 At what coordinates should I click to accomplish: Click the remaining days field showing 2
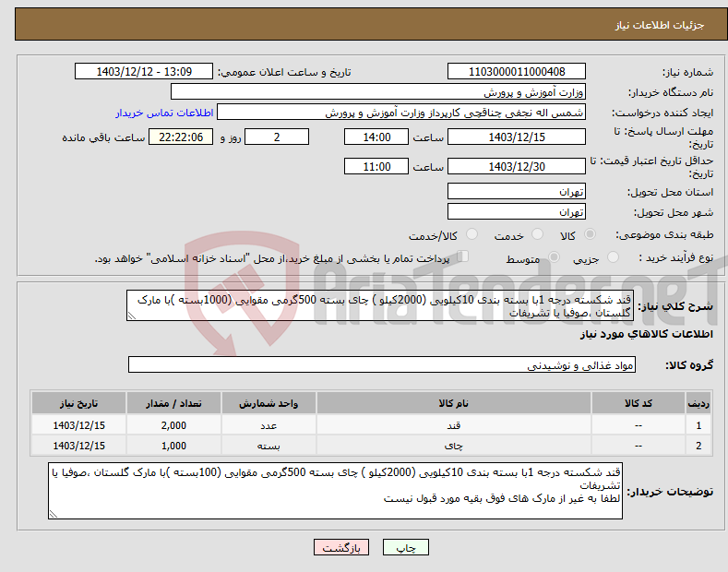[277, 137]
